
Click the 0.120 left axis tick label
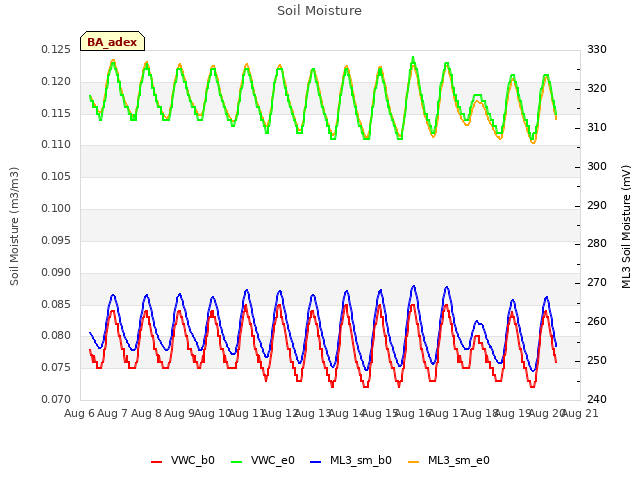[56, 82]
